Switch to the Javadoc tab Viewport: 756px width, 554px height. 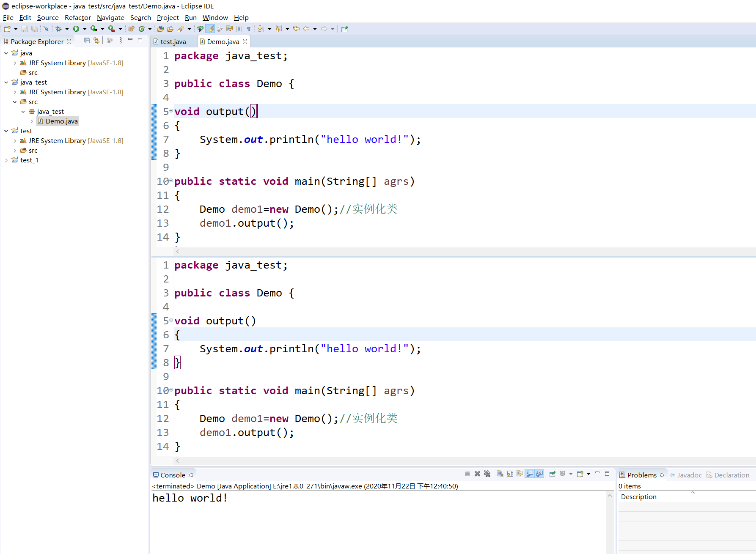686,475
